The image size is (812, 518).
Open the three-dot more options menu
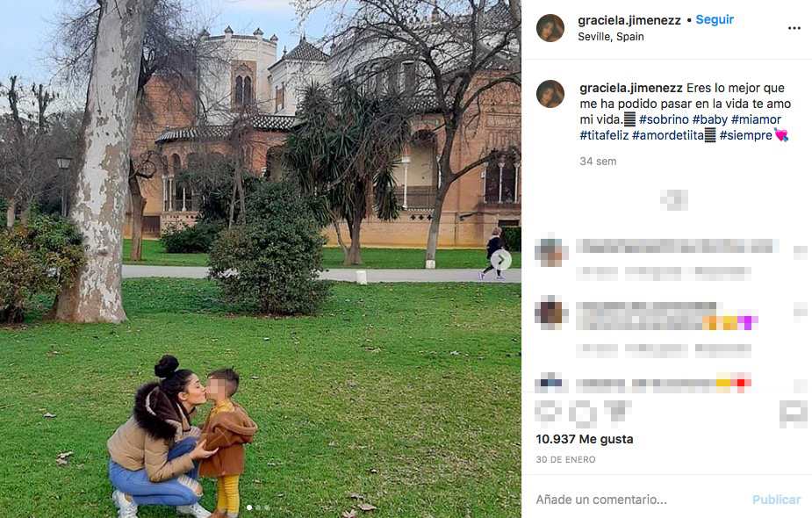794,28
